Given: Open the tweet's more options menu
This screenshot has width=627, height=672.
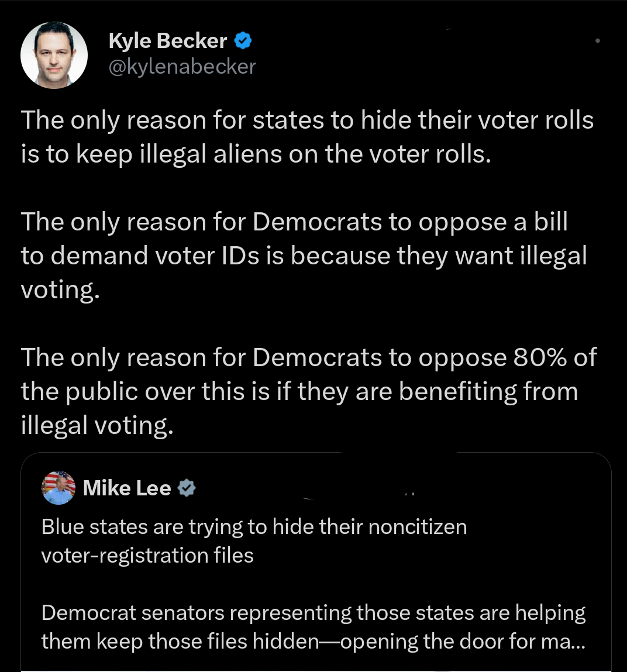Looking at the screenshot, I should (x=598, y=40).
